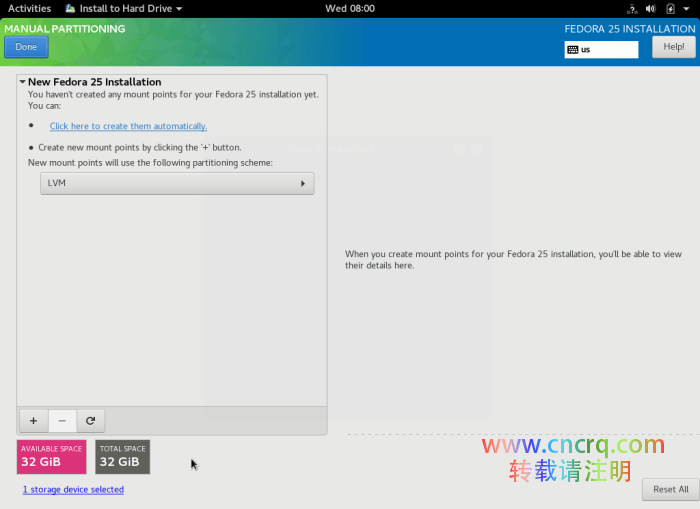
Task: Open the LVM partitioning scheme dropdown
Action: [x=177, y=184]
